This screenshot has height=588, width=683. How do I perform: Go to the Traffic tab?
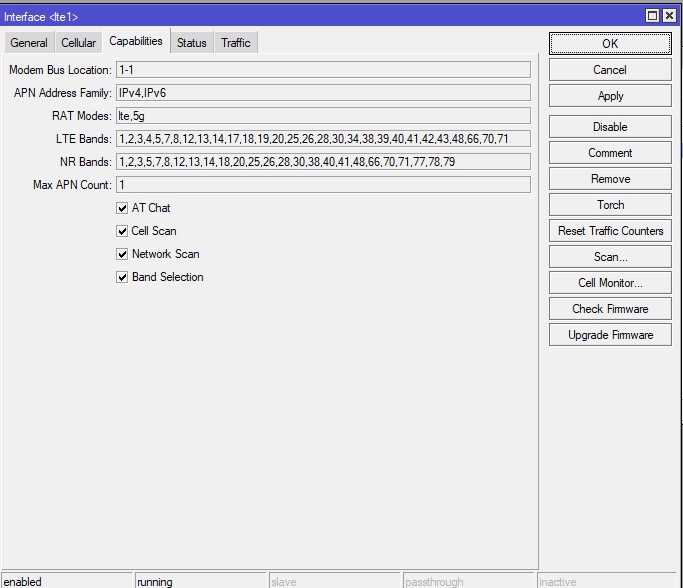coord(236,43)
